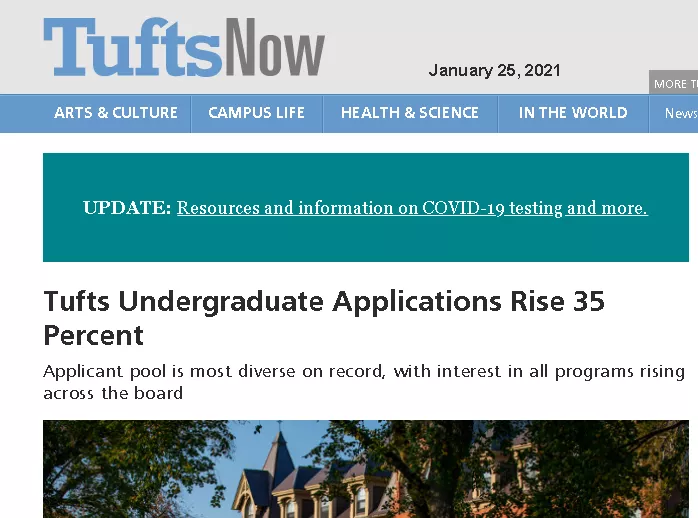The width and height of the screenshot is (698, 518).
Task: Click the Tufts Undergraduate Applications headline
Action: click(x=324, y=318)
